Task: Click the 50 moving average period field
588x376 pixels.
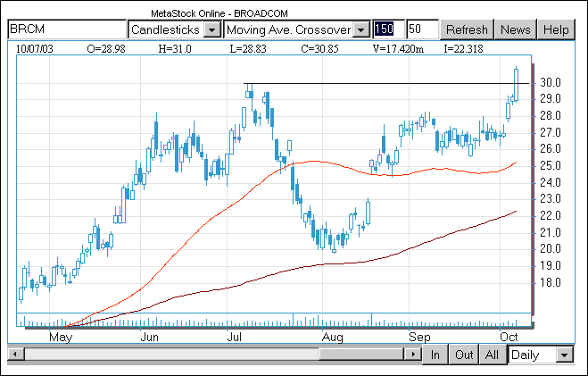Action: tap(423, 29)
